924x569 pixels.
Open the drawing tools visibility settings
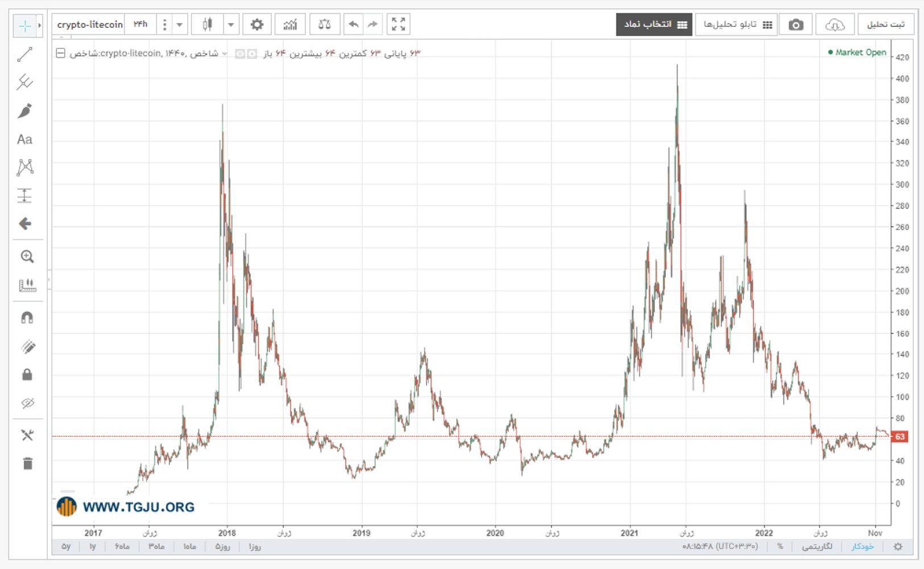point(27,435)
